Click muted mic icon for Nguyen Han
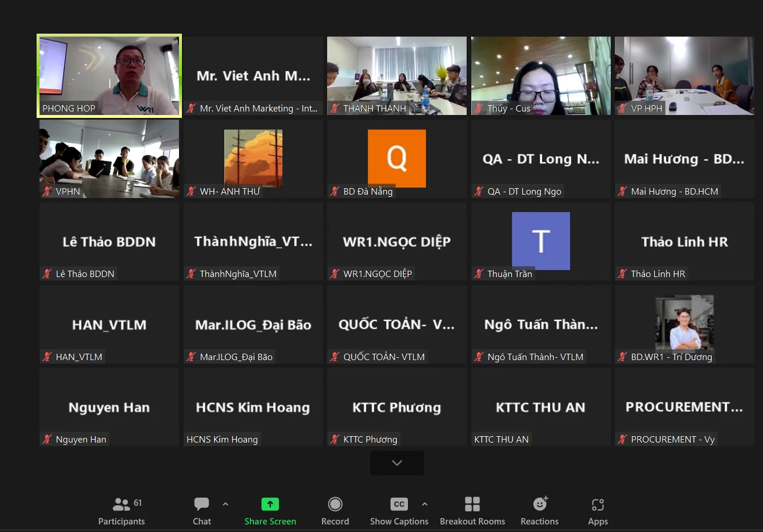Viewport: 763px width, 532px height. (47, 439)
